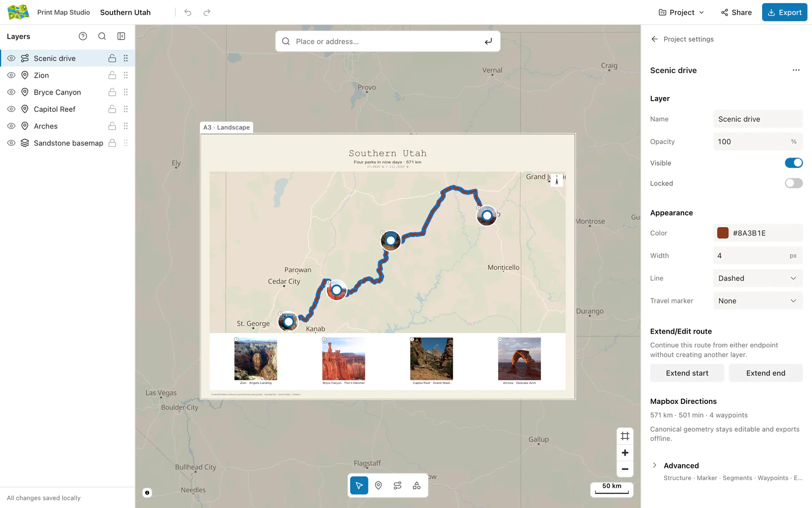Open the Travel marker dropdown

click(758, 301)
